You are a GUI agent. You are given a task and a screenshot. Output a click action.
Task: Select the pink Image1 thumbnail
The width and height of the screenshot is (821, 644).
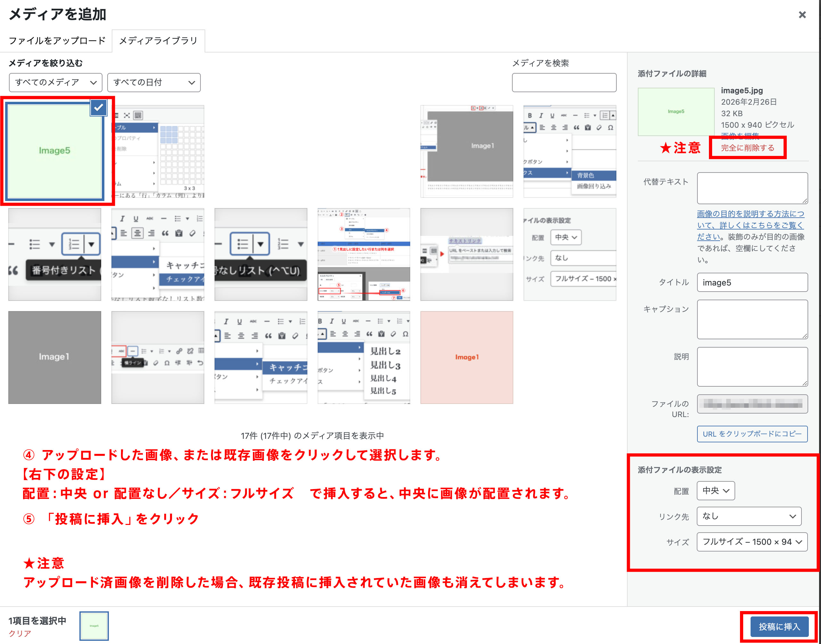click(467, 357)
